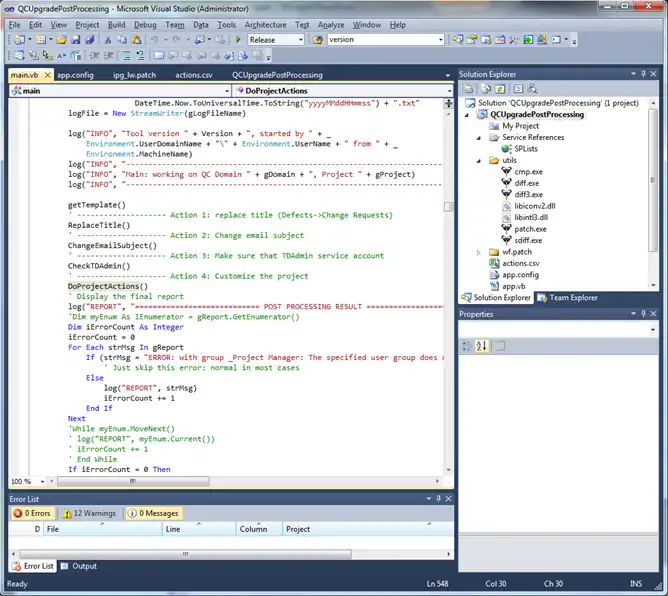Open the File menu
This screenshot has height=596, width=668.
[x=14, y=25]
